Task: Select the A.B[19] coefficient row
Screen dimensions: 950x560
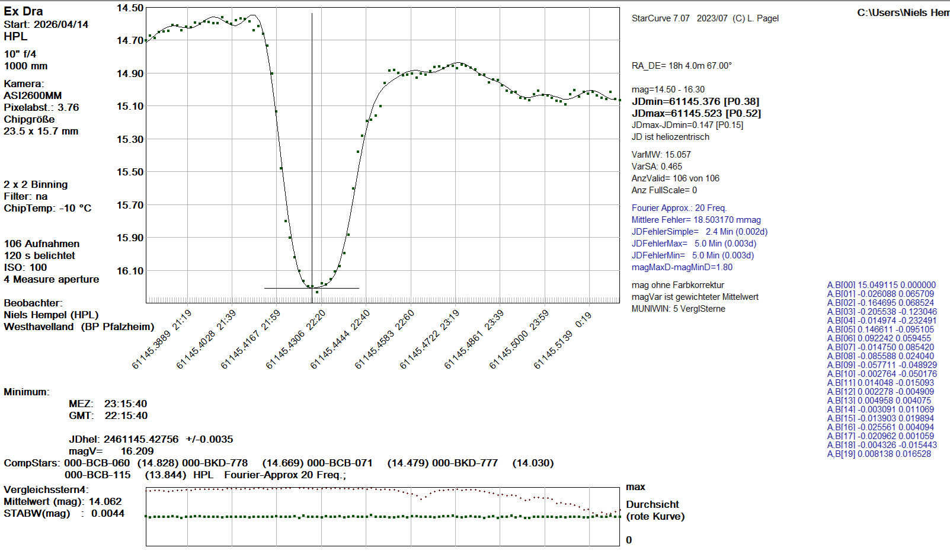Action: [x=878, y=454]
